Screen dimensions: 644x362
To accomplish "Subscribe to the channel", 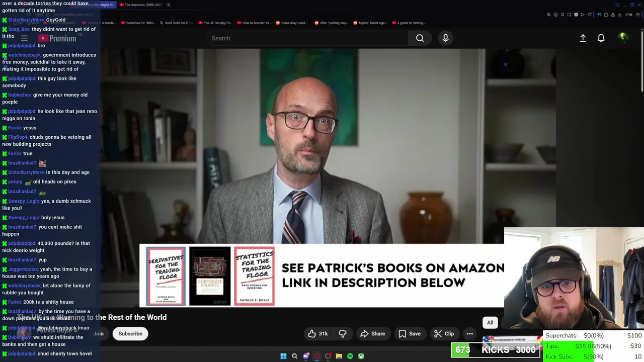I will click(130, 334).
